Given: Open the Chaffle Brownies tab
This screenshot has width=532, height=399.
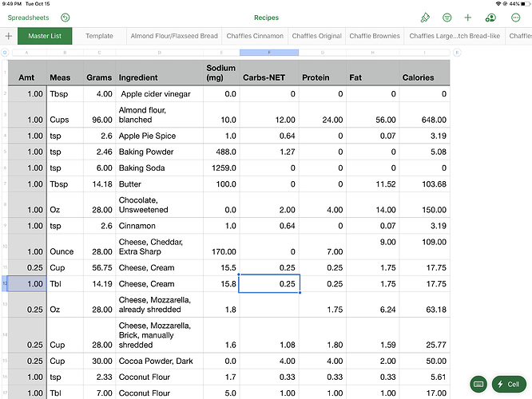Looking at the screenshot, I should 375,36.
